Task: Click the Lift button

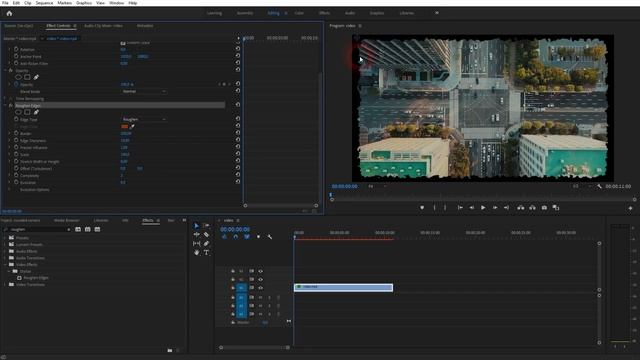Action: 520,207
